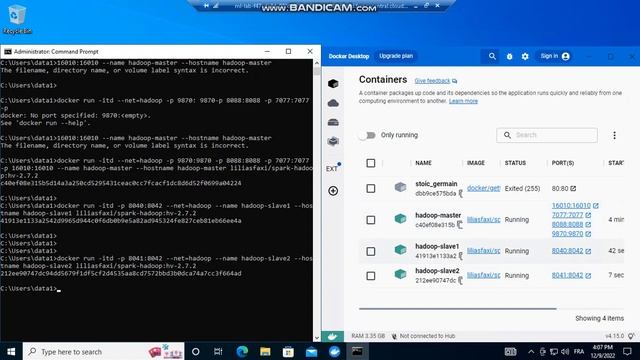The height and width of the screenshot is (360, 640).
Task: Click the Windows taskbar search box
Action: coord(104,351)
